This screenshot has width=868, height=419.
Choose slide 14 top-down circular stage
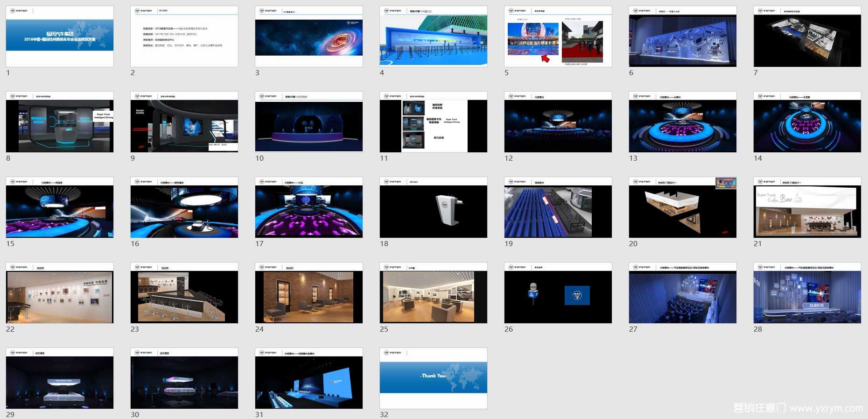point(807,122)
